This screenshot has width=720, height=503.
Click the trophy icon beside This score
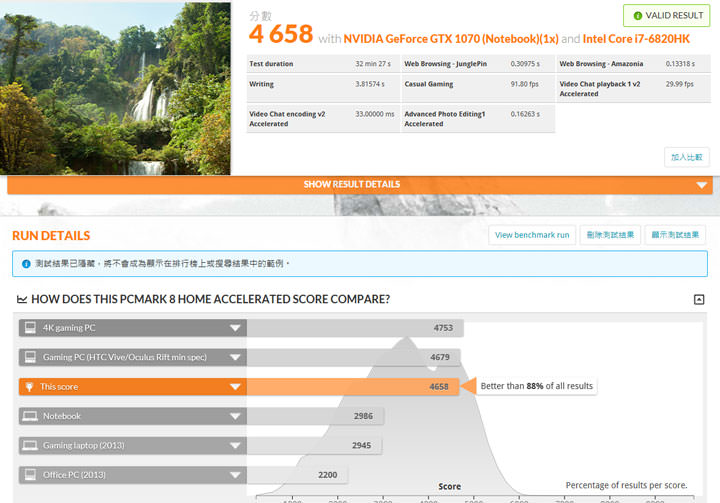(29, 386)
